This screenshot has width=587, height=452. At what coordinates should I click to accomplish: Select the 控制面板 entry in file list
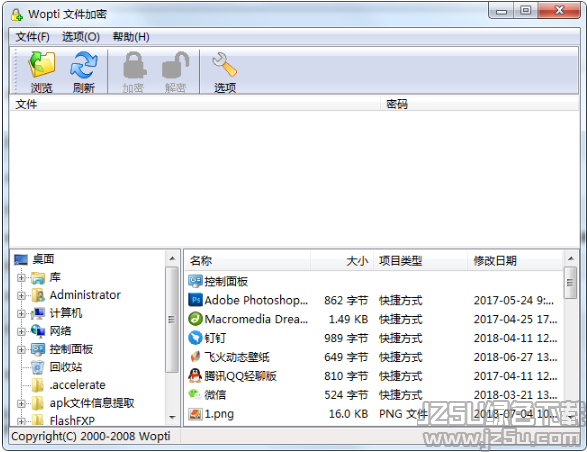[x=226, y=282]
